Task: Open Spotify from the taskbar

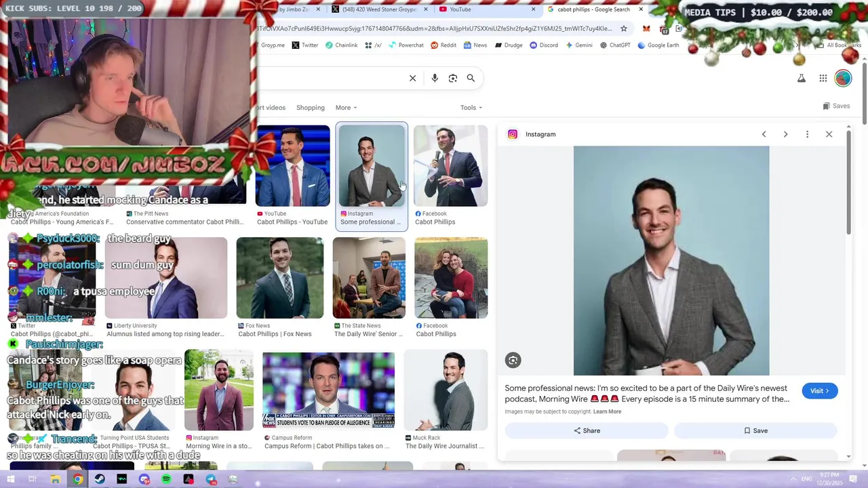Action: [166, 479]
